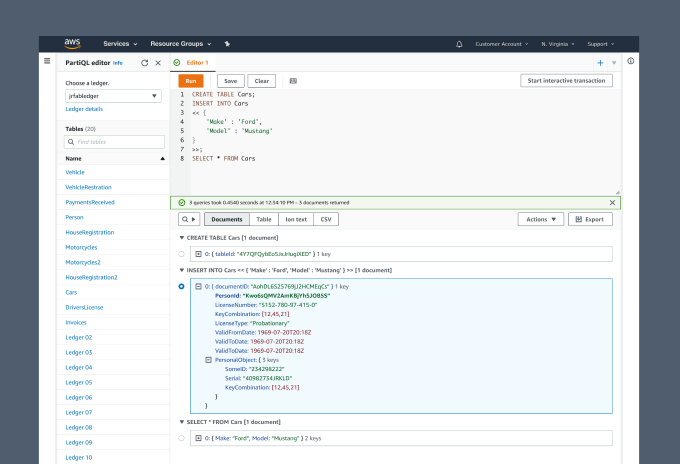680x464 pixels.
Task: Switch to the CSV results tab
Action: [x=326, y=219]
